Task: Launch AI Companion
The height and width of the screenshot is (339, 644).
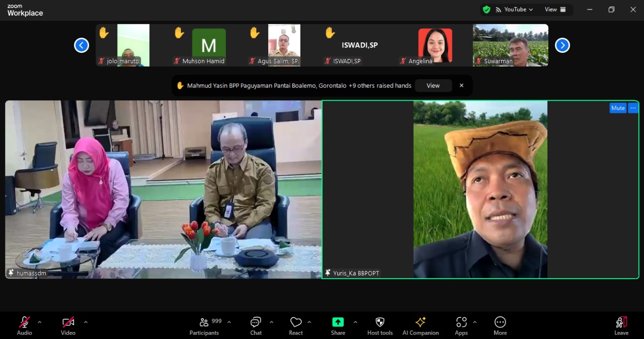Action: [x=421, y=322]
